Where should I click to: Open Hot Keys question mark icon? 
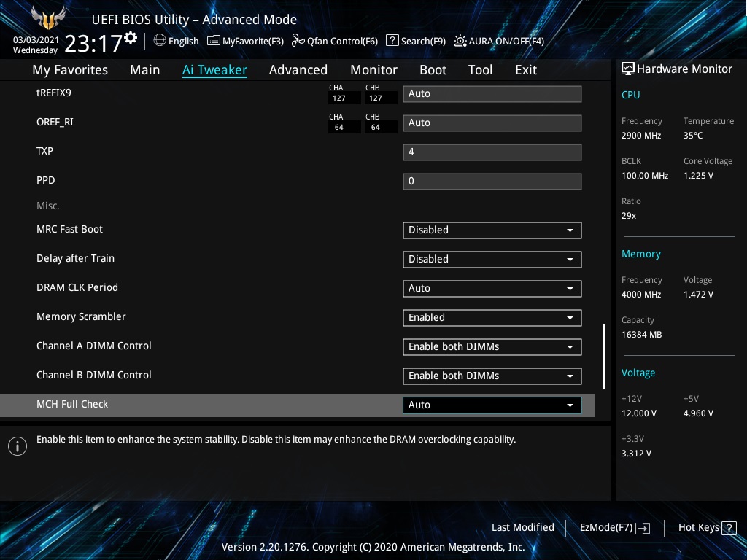tap(729, 528)
